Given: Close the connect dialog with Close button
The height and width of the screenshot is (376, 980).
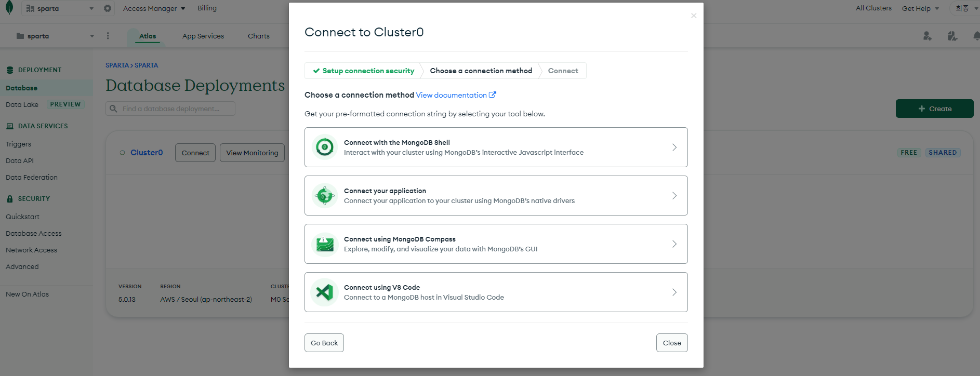Looking at the screenshot, I should 672,343.
